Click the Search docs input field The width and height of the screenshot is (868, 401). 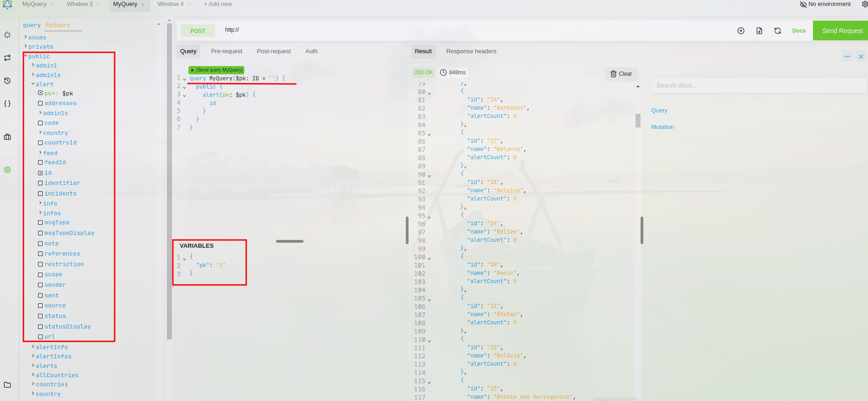pos(757,85)
